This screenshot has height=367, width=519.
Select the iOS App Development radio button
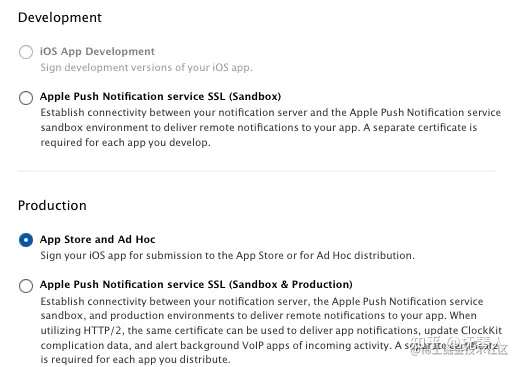[x=26, y=52]
